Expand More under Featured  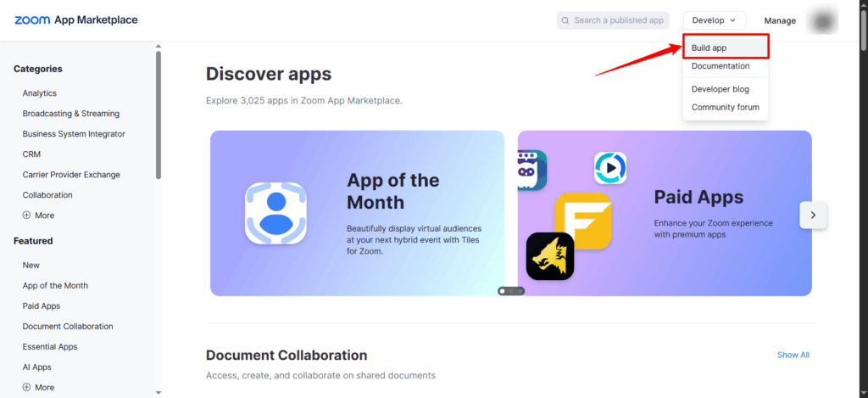point(38,388)
